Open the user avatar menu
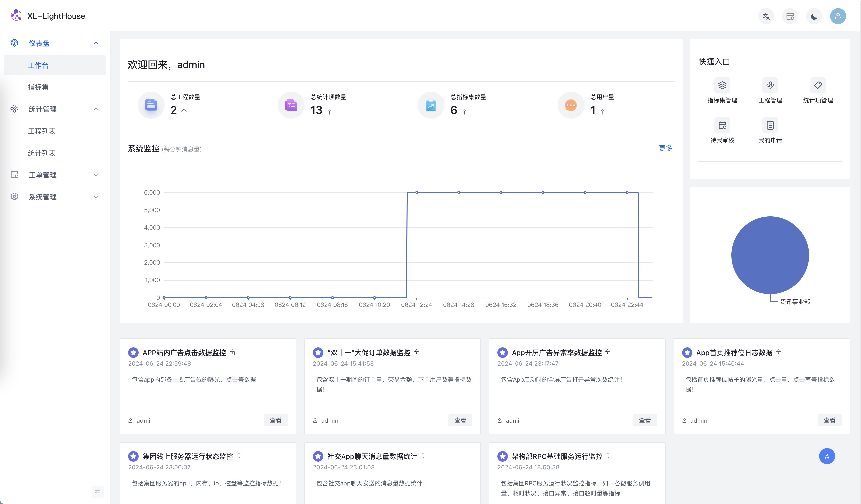This screenshot has height=504, width=861. (x=838, y=16)
